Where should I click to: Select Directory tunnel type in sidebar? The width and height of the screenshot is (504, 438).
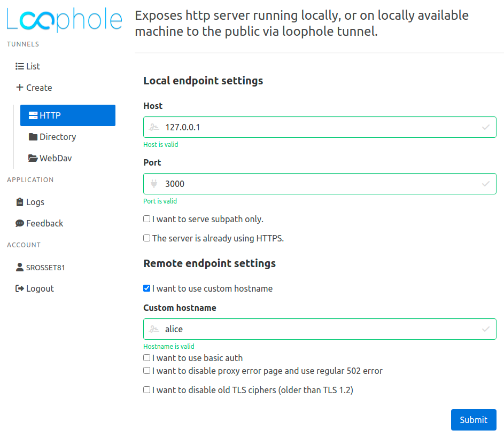58,137
